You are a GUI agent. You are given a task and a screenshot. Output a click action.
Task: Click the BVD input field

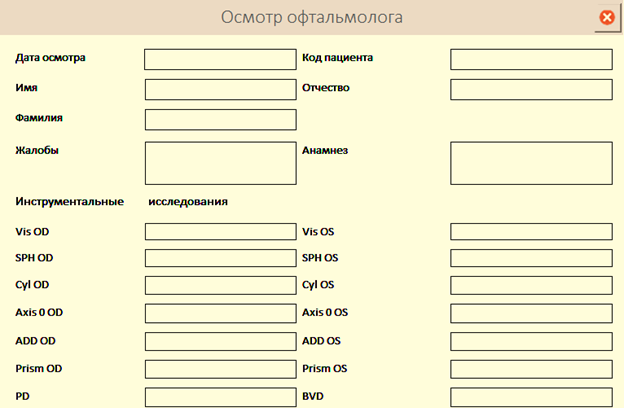click(531, 397)
